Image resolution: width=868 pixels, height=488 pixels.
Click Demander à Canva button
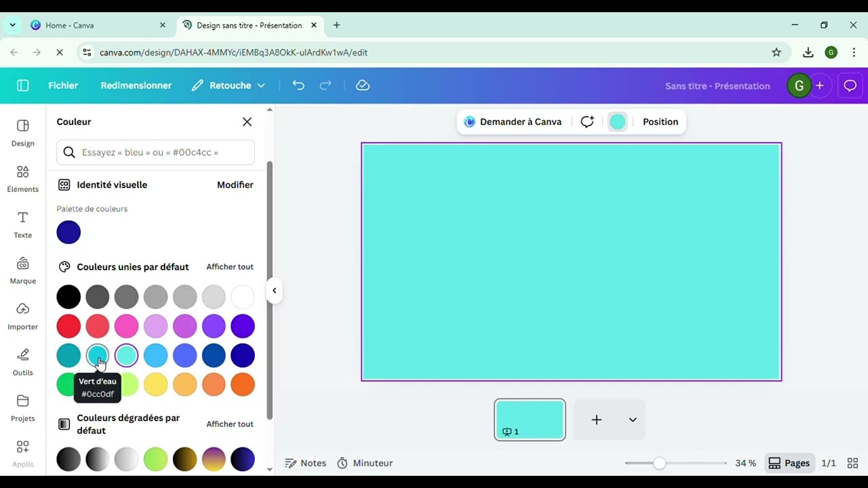coord(513,122)
